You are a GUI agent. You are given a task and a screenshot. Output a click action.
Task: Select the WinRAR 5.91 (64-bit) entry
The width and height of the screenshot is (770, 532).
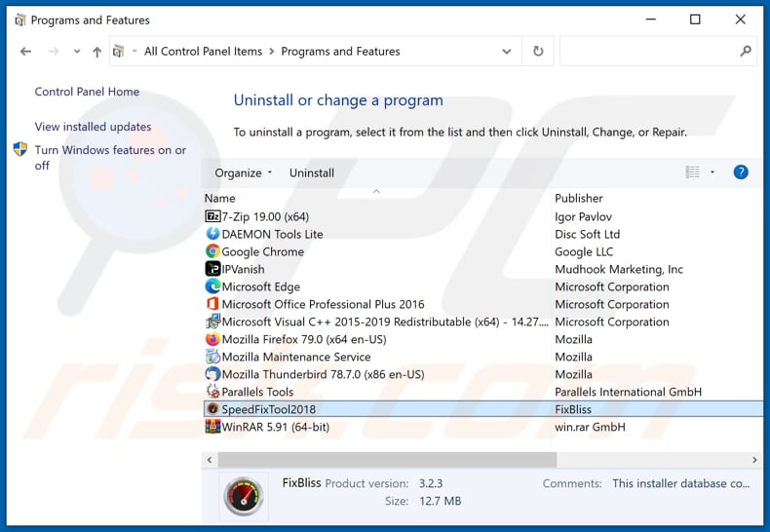pyautogui.click(x=276, y=427)
